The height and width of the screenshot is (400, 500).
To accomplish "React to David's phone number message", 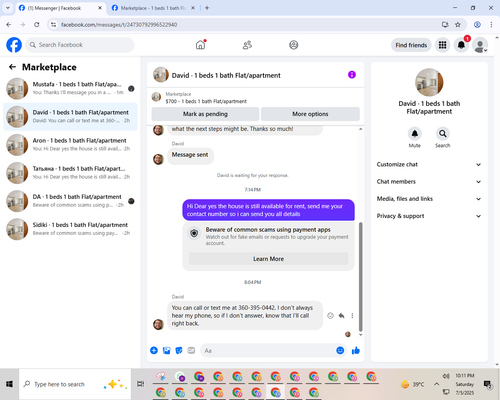I will point(330,316).
